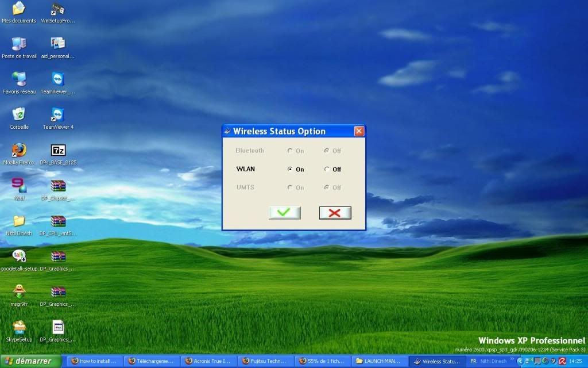Click the Nithi Dinesh taskbar toolbar

click(x=493, y=361)
